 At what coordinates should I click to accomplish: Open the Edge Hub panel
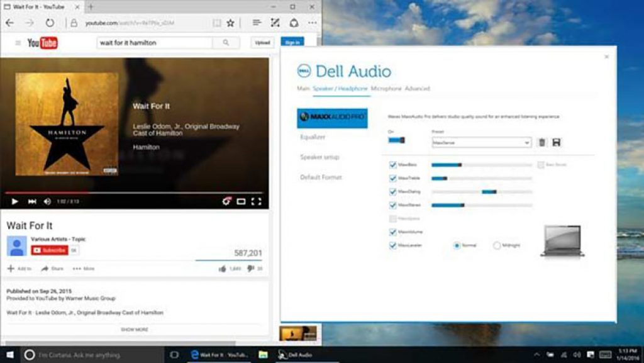(x=257, y=23)
